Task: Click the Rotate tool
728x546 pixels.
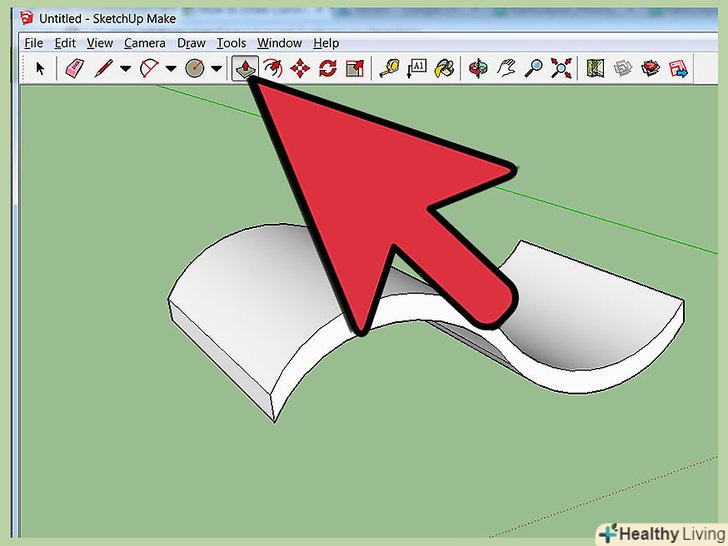Action: pos(327,68)
